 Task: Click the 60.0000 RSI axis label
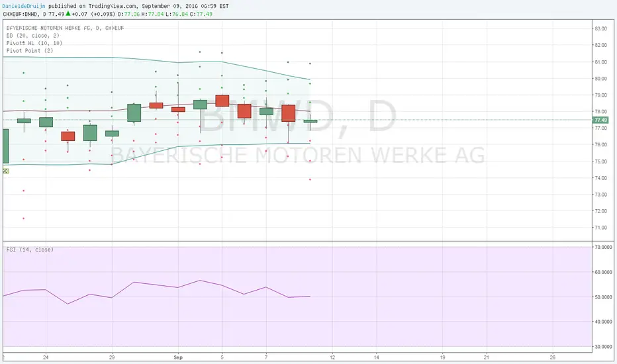pos(603,272)
